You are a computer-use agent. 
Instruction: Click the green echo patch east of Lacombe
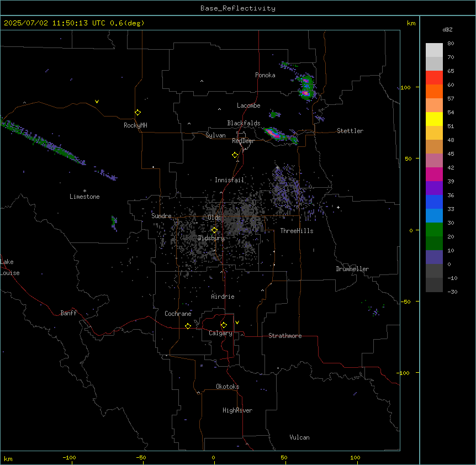point(274,115)
